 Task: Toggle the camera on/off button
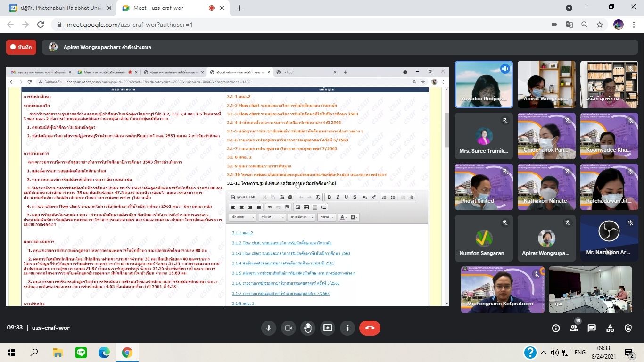[x=288, y=328]
